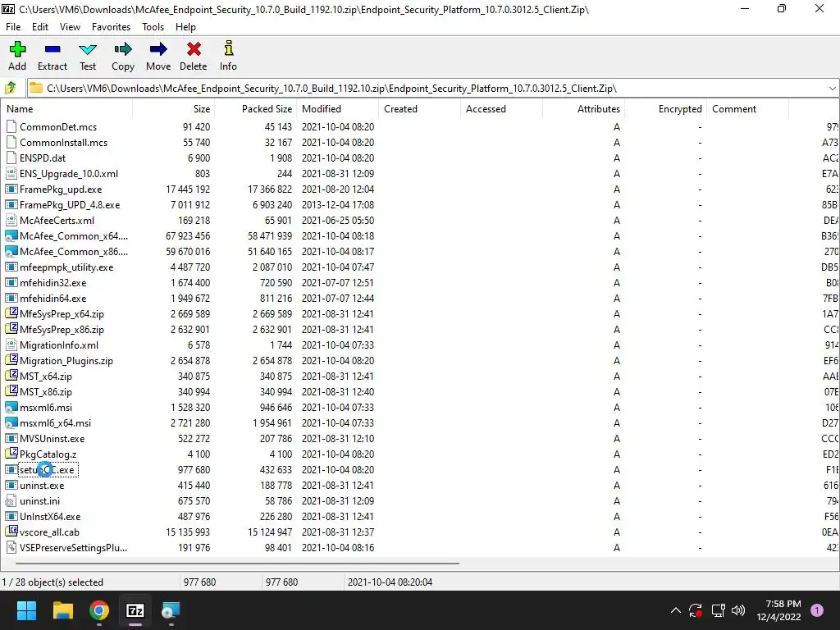Select file msxml6_x64.msi

55,422
